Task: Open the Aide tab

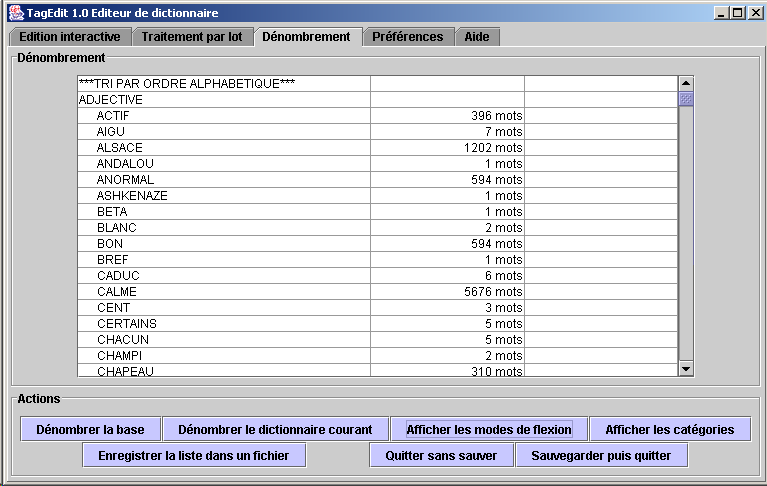Action: click(477, 37)
